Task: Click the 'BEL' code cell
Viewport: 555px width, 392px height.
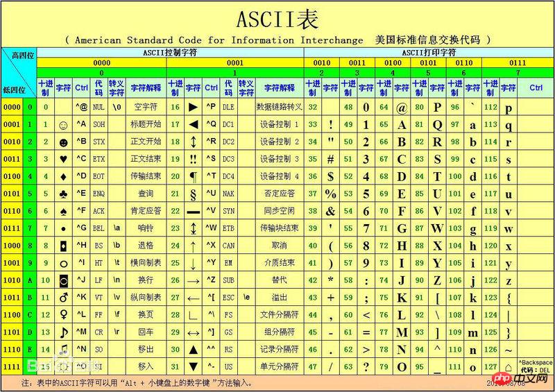Action: point(99,228)
